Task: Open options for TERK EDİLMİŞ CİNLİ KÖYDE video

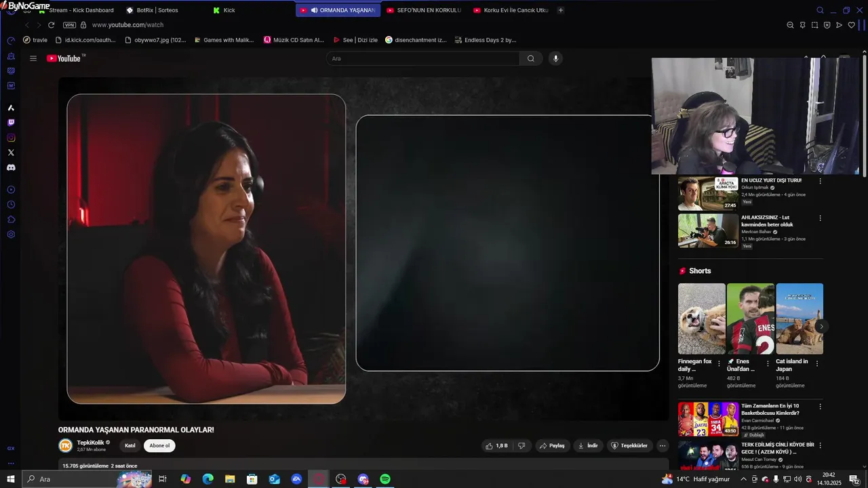Action: (x=820, y=445)
